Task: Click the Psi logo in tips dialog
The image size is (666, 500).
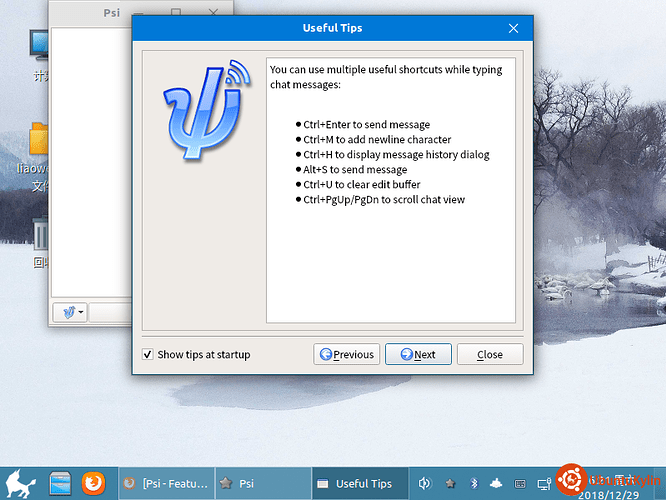Action: pyautogui.click(x=207, y=110)
